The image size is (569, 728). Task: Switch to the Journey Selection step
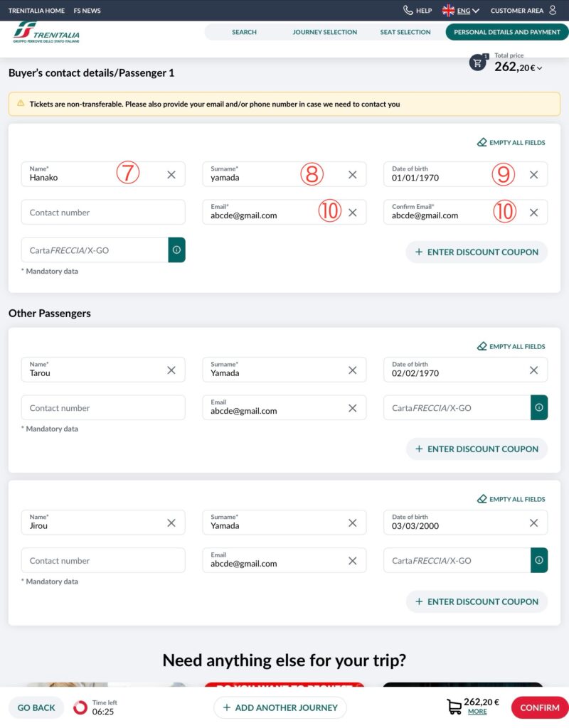[325, 32]
